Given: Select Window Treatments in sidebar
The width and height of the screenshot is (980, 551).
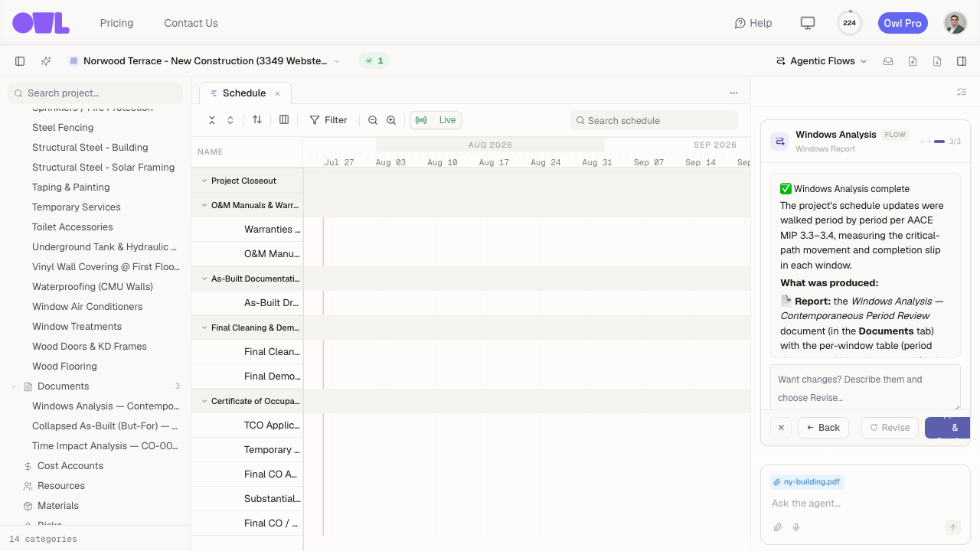Looking at the screenshot, I should [x=77, y=327].
